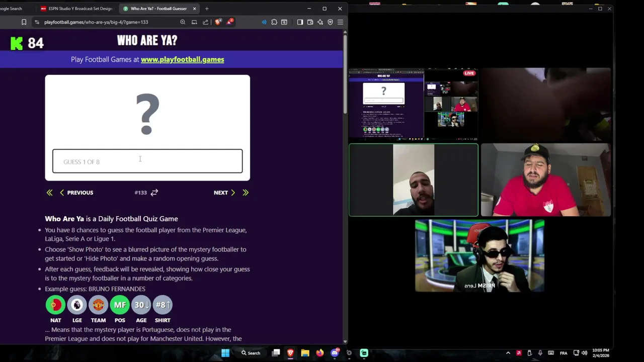This screenshot has width=644, height=362.
Task: Switch to ESPN Studio Y Broadcast Set Design tab
Action: pos(76,9)
